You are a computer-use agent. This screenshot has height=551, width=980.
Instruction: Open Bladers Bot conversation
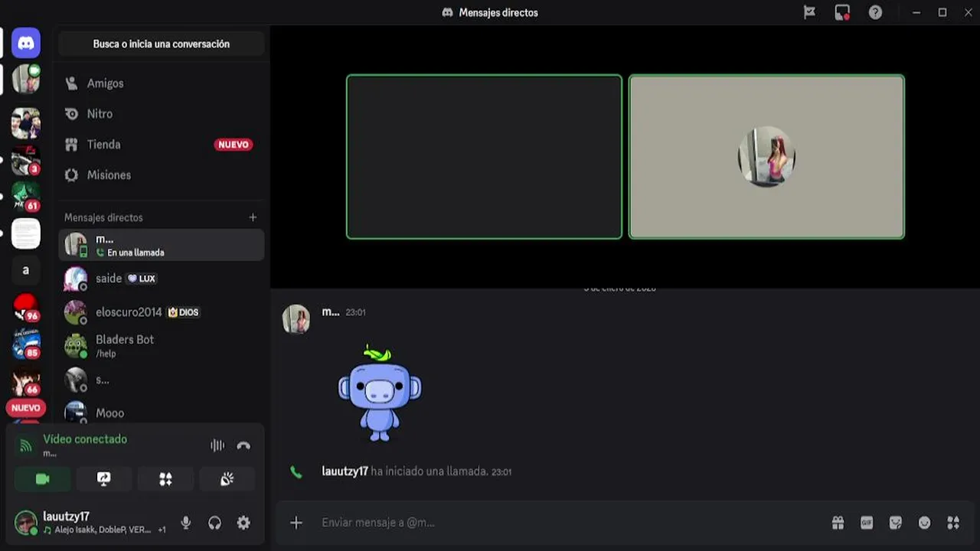click(x=162, y=346)
